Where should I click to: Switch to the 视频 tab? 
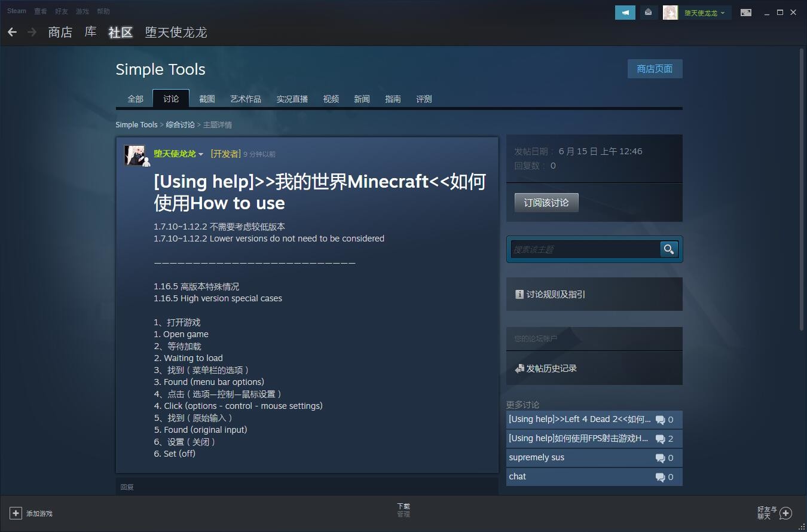[331, 99]
